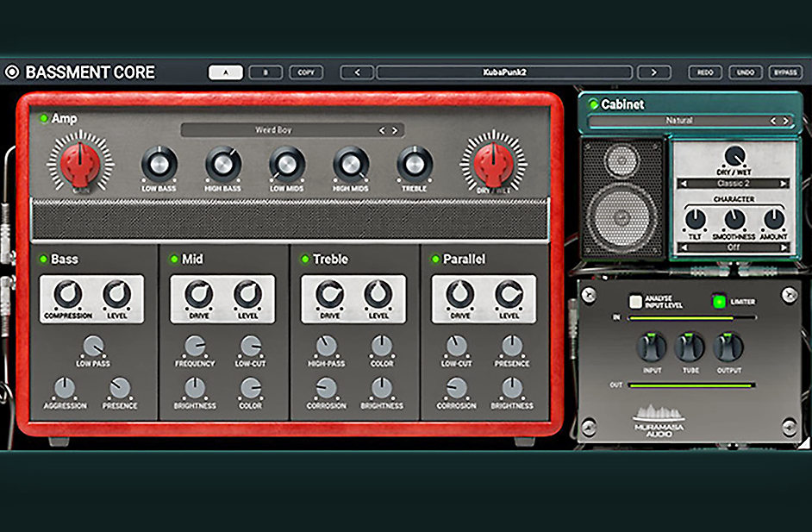Select next cabinet after Classic 2

784,184
